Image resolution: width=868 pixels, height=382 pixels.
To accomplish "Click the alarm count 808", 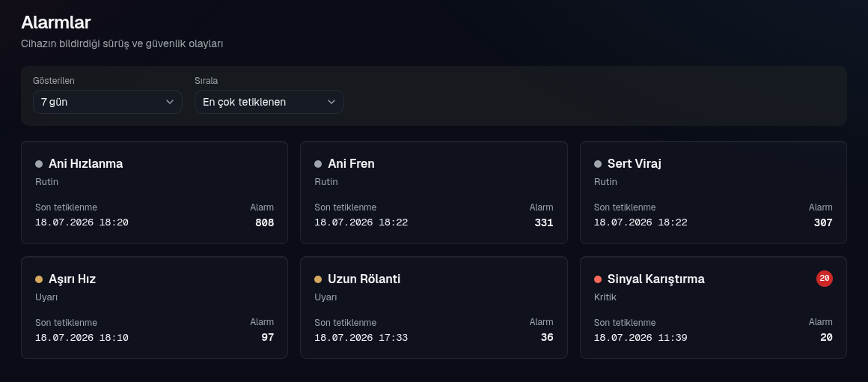I will (x=264, y=223).
